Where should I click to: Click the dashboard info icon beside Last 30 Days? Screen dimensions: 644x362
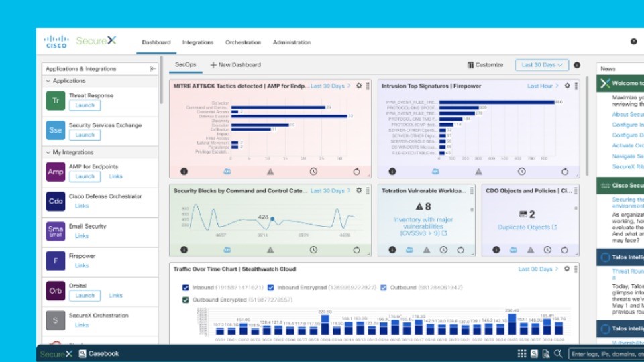(x=577, y=65)
